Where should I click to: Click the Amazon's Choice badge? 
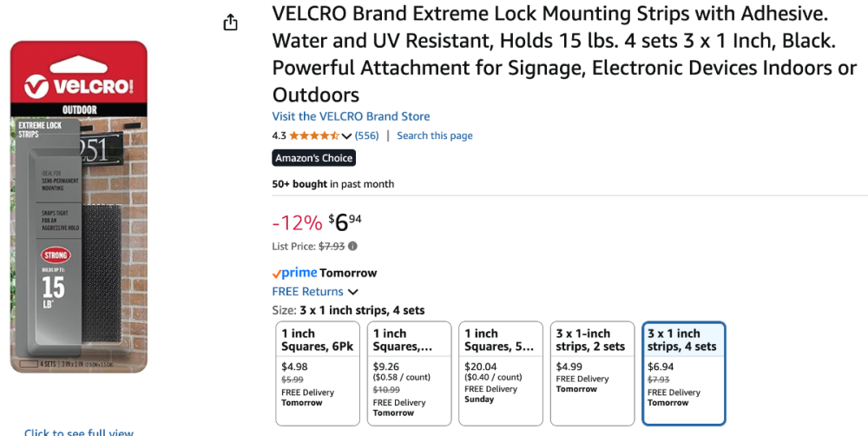313,158
